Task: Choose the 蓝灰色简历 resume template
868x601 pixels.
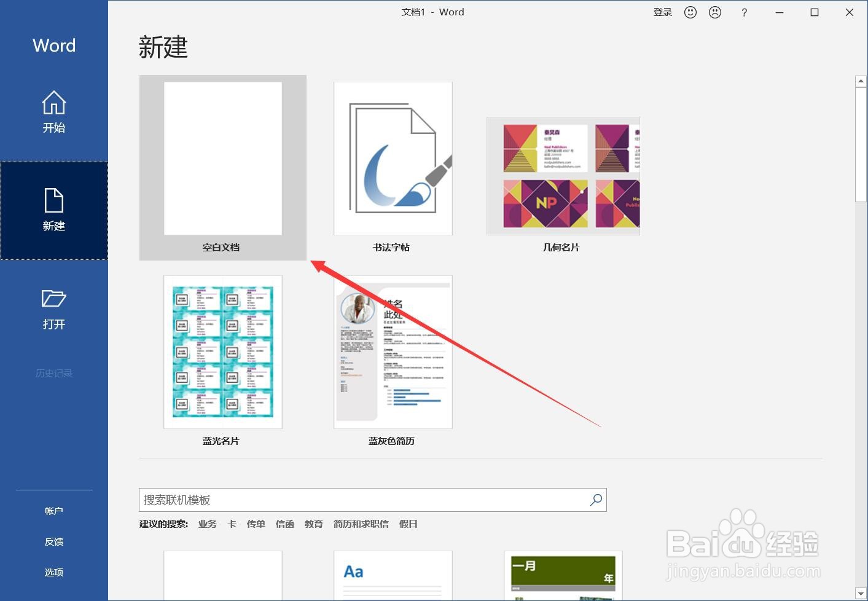Action: click(x=393, y=361)
